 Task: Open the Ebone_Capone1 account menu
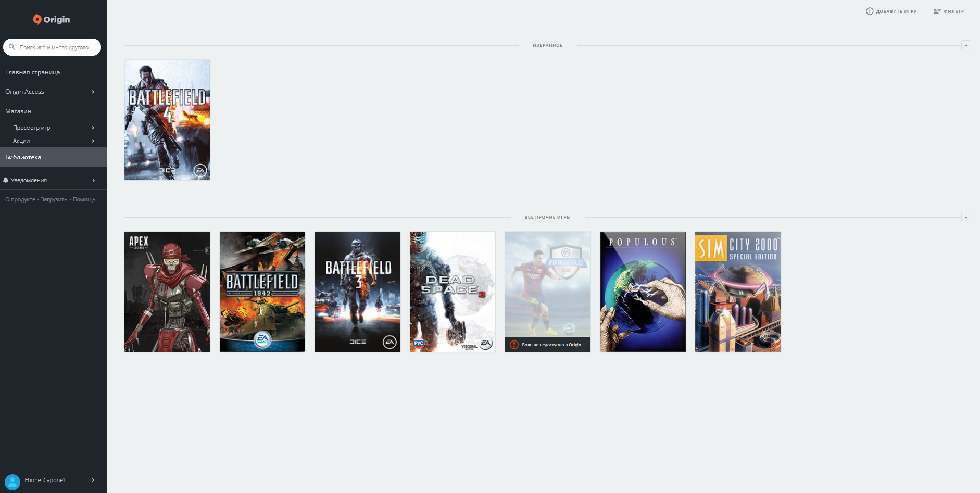click(53, 480)
